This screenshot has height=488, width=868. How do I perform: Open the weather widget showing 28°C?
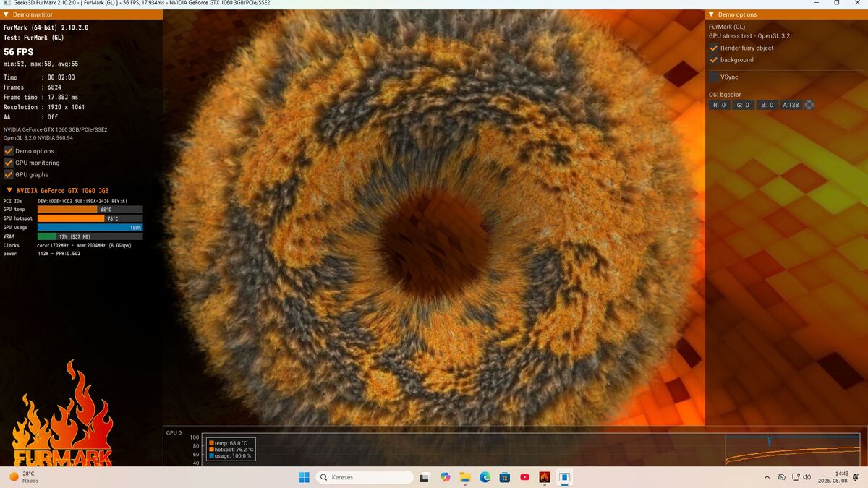(x=24, y=477)
